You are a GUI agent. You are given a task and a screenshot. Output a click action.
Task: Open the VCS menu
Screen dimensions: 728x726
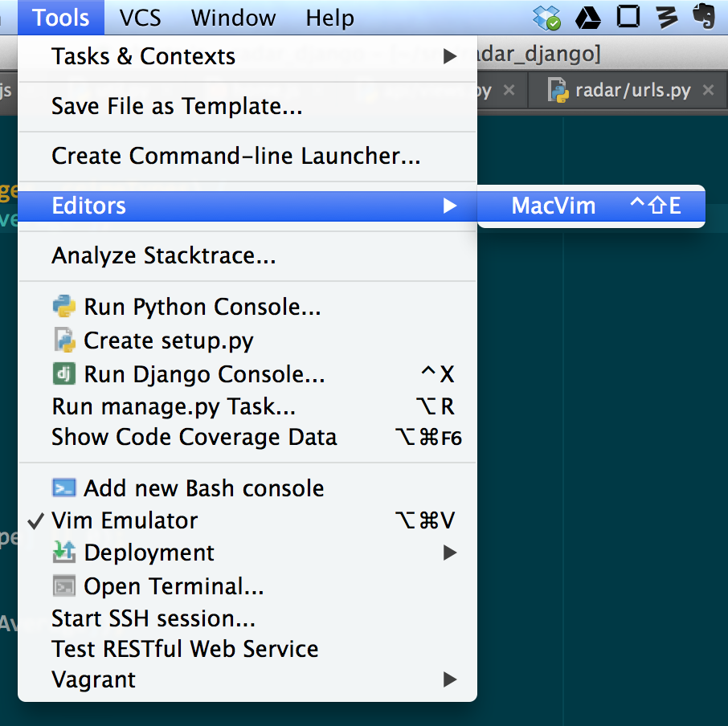pyautogui.click(x=140, y=18)
